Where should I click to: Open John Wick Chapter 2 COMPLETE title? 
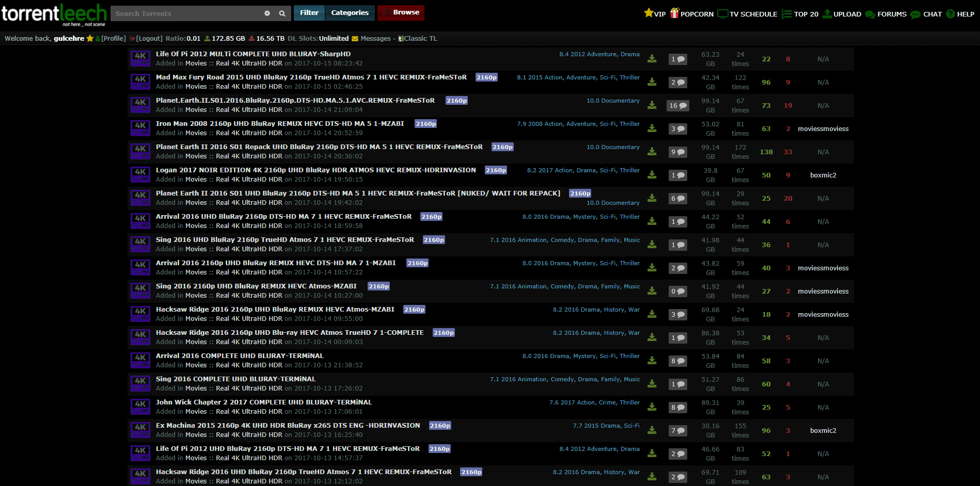pos(264,402)
